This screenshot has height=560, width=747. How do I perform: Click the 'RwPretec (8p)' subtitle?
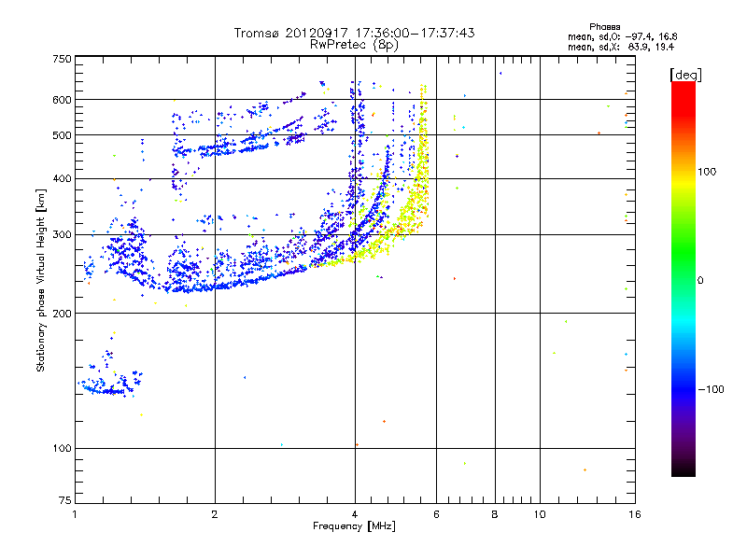(354, 45)
